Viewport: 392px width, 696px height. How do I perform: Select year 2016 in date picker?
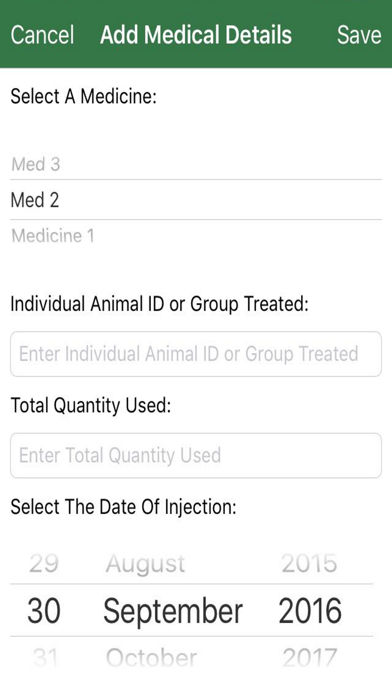click(x=310, y=611)
